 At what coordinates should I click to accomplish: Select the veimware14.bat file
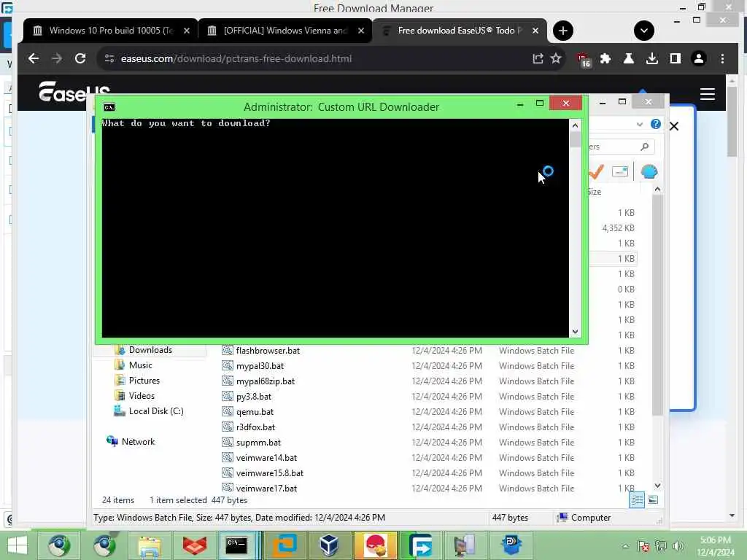(x=266, y=457)
